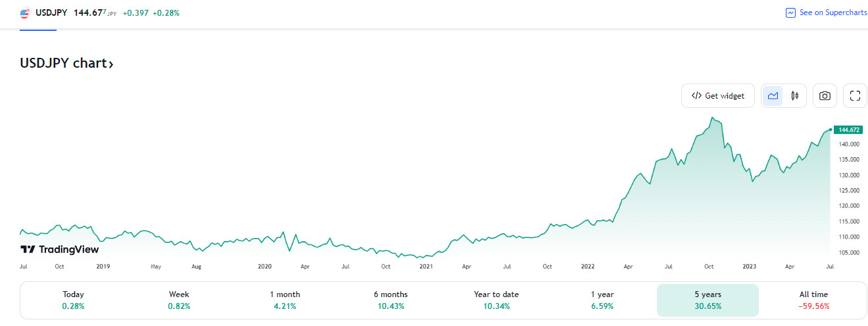868x326 pixels.
Task: Click the 144.672 current price label
Action: coord(850,129)
